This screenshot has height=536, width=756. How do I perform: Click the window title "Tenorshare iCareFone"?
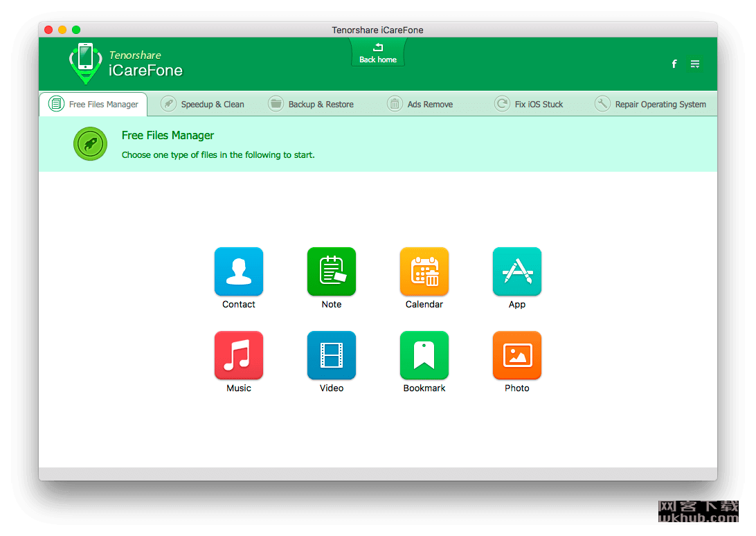click(377, 30)
